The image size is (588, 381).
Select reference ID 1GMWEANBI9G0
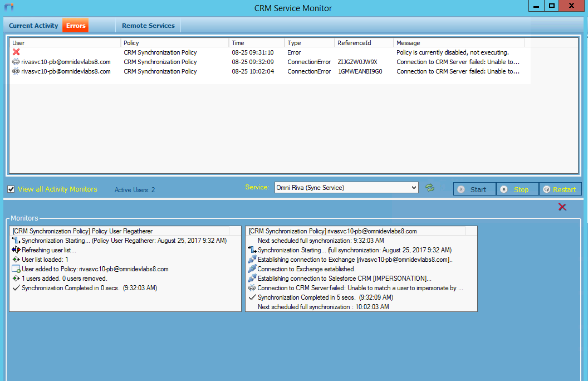pos(360,71)
